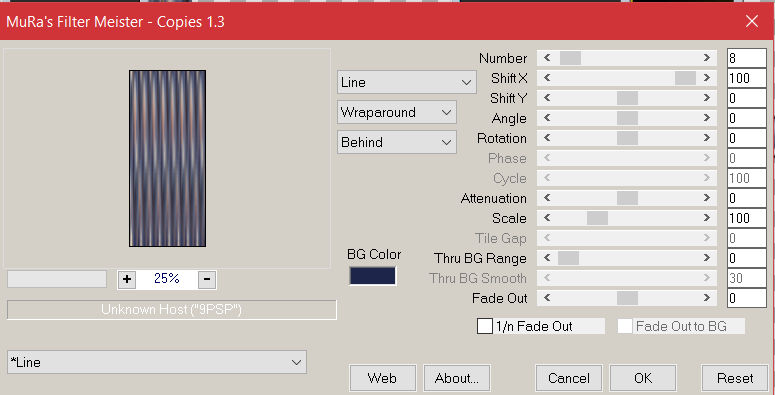The height and width of the screenshot is (395, 775).
Task: Click the Angle value field
Action: pyautogui.click(x=747, y=118)
